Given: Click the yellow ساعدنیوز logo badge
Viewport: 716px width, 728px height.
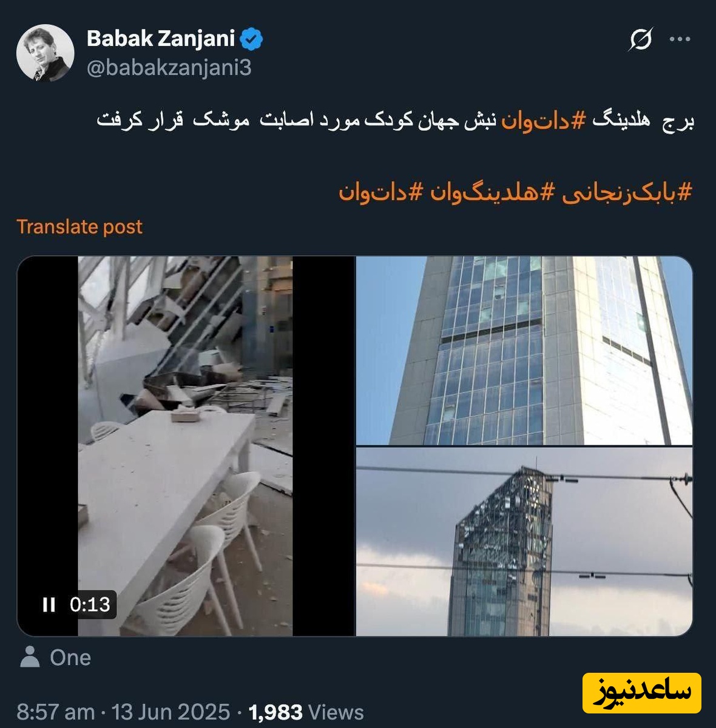Looking at the screenshot, I should [x=642, y=693].
